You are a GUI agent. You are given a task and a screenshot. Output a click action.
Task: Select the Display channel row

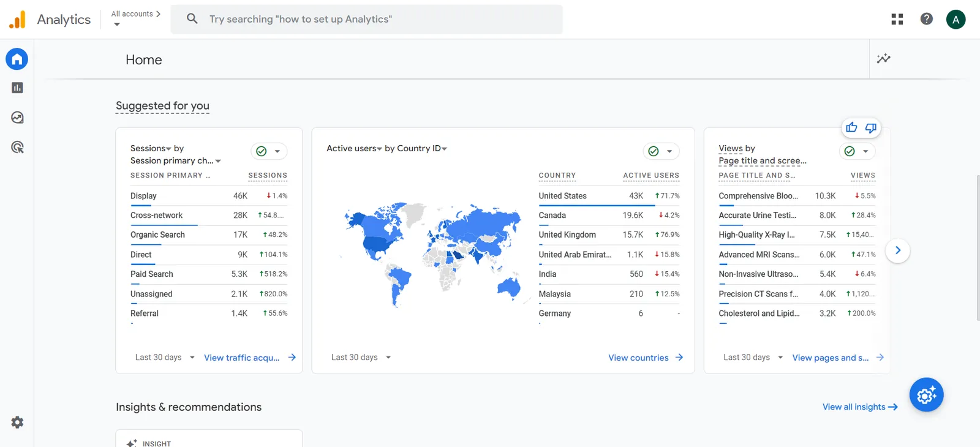pos(209,196)
